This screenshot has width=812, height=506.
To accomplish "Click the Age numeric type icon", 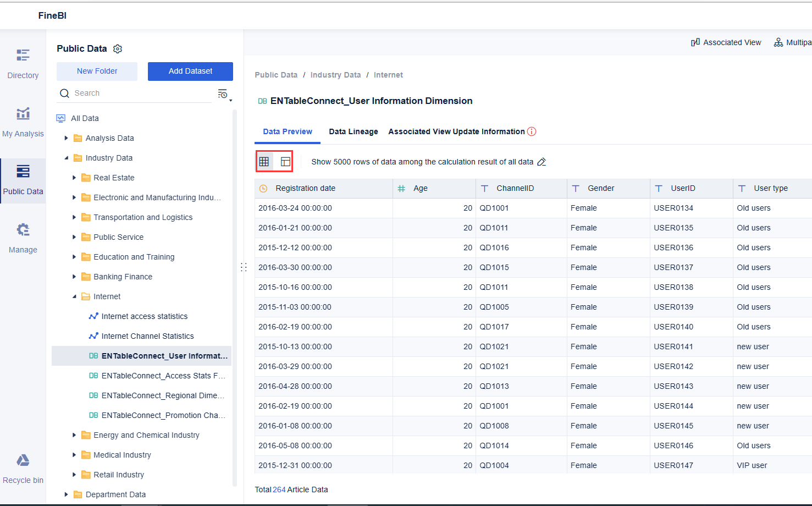I will (401, 189).
